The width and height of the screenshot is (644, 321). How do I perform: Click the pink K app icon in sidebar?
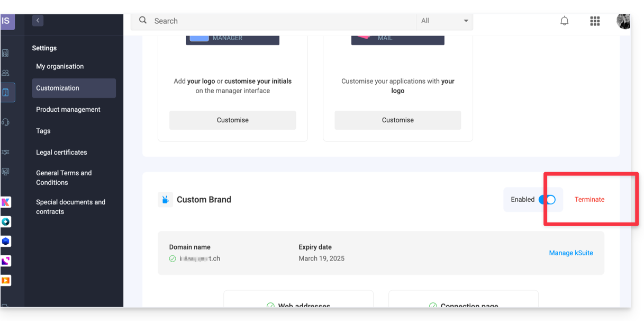click(x=6, y=202)
